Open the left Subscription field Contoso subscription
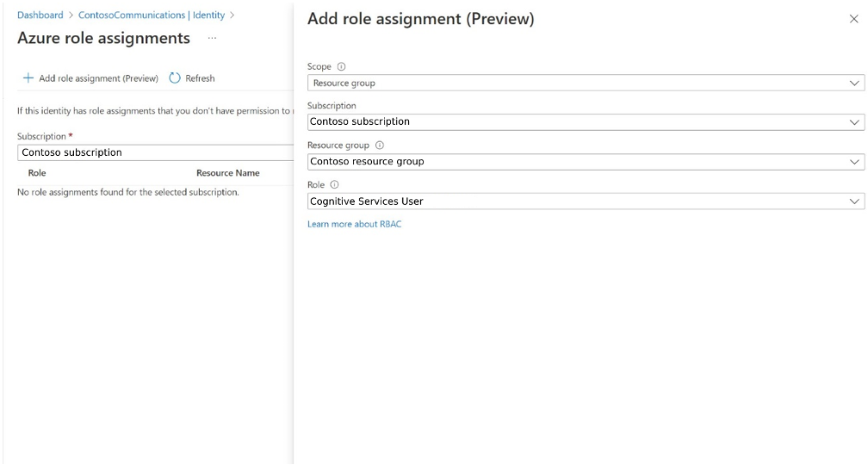 (x=156, y=152)
